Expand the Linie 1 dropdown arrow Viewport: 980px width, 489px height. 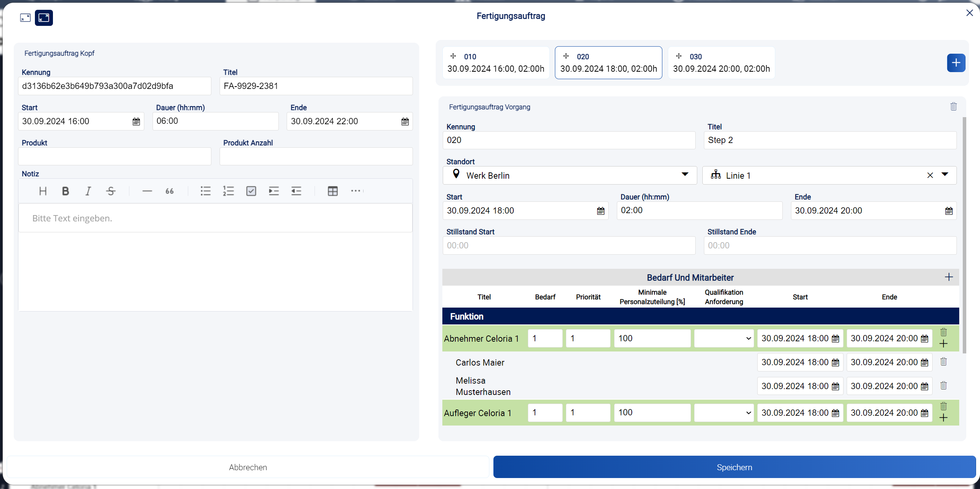tap(945, 175)
